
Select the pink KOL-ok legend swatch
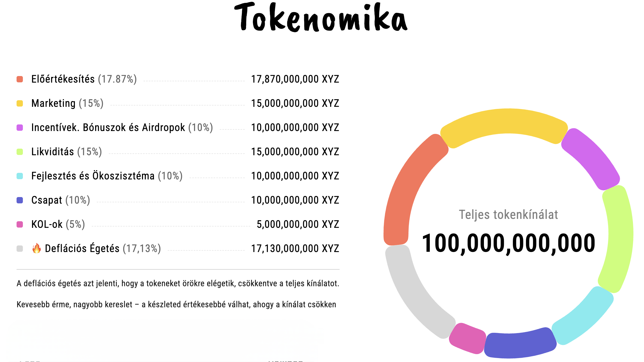[20, 224]
